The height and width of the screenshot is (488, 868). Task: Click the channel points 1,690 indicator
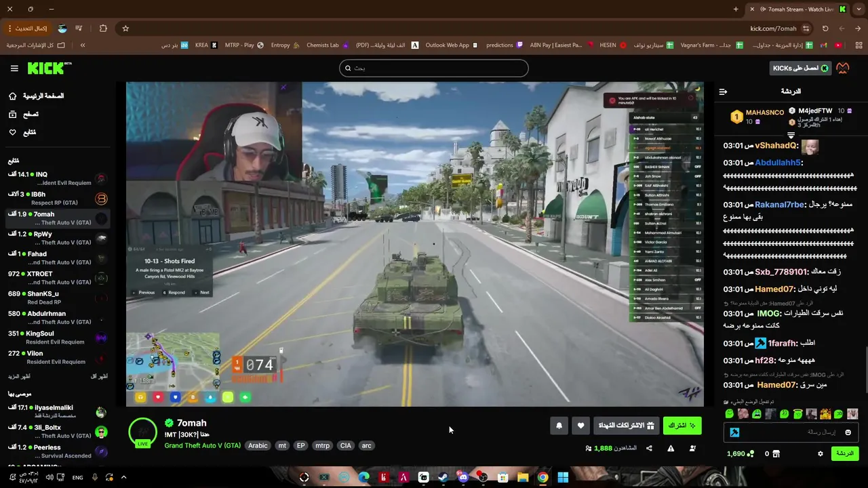tap(741, 453)
